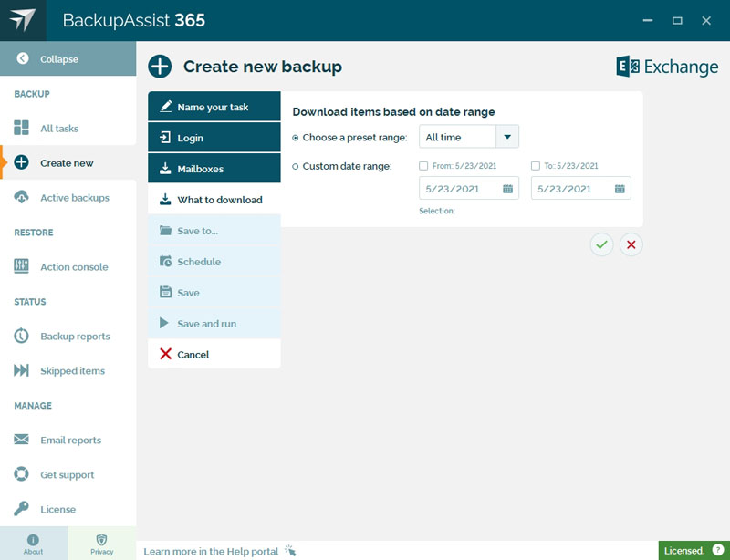Open the All time preset range dropdown
The image size is (730, 560).
point(469,137)
